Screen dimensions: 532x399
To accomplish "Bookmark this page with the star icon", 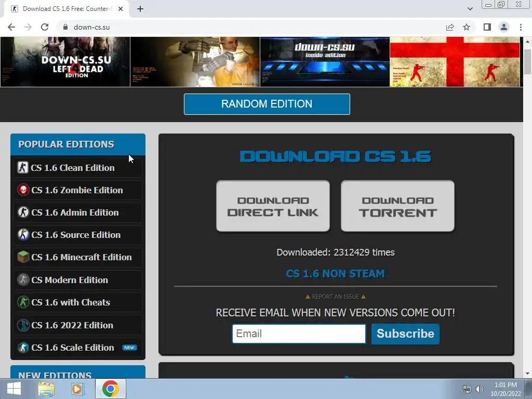I will [x=467, y=27].
